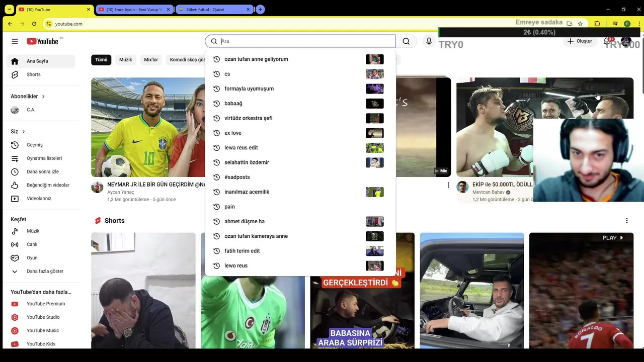Start voice search with microphone icon
The width and height of the screenshot is (644, 362).
point(429,41)
